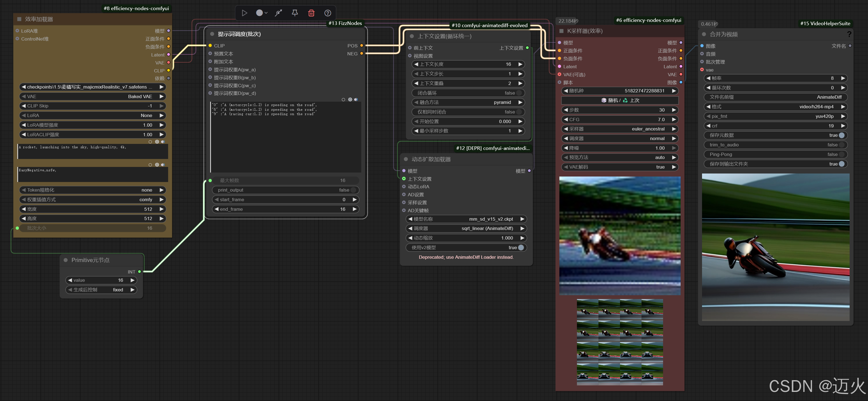Open the question mark help on 合并为视频 node
Viewport: 868px width, 401px height.
pos(849,34)
